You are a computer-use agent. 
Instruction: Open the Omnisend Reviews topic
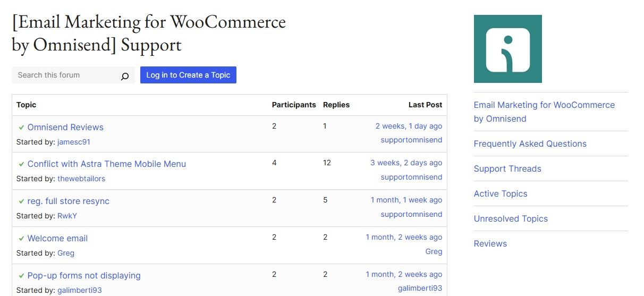coord(65,127)
